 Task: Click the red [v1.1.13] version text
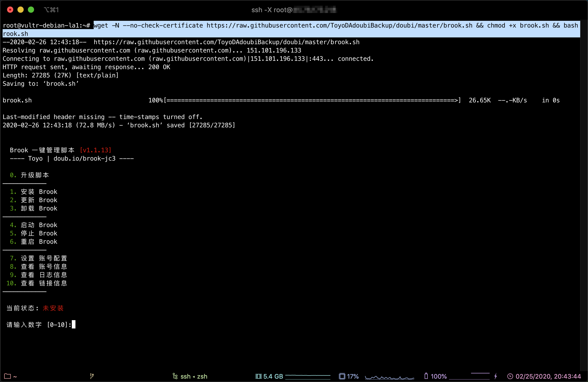pyautogui.click(x=95, y=150)
